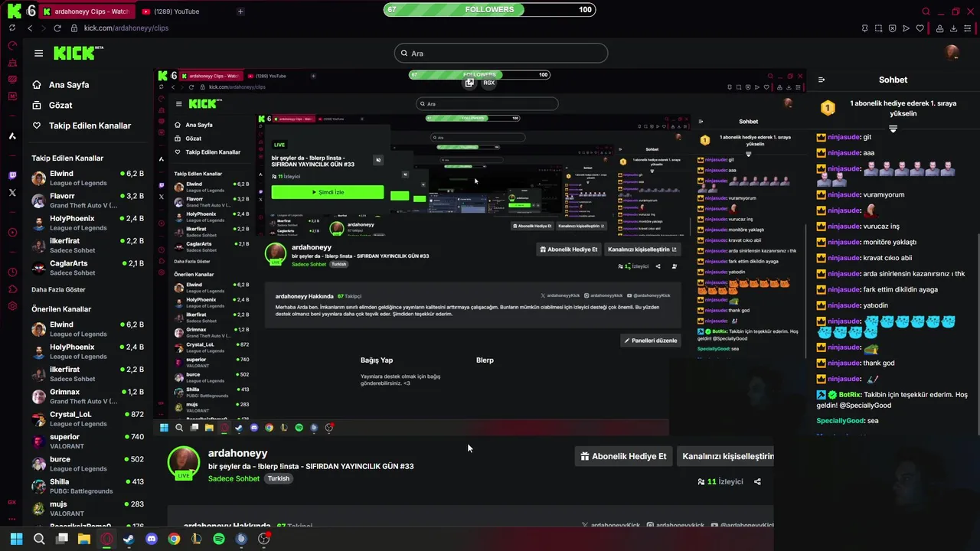Open the sidebar settings gear icon
Image resolution: width=980 pixels, height=551 pixels.
[x=12, y=306]
